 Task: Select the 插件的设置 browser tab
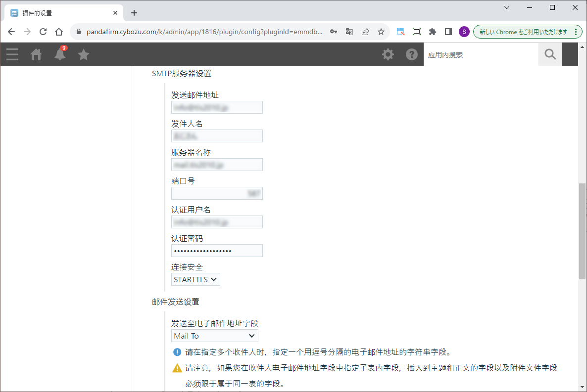pyautogui.click(x=62, y=13)
